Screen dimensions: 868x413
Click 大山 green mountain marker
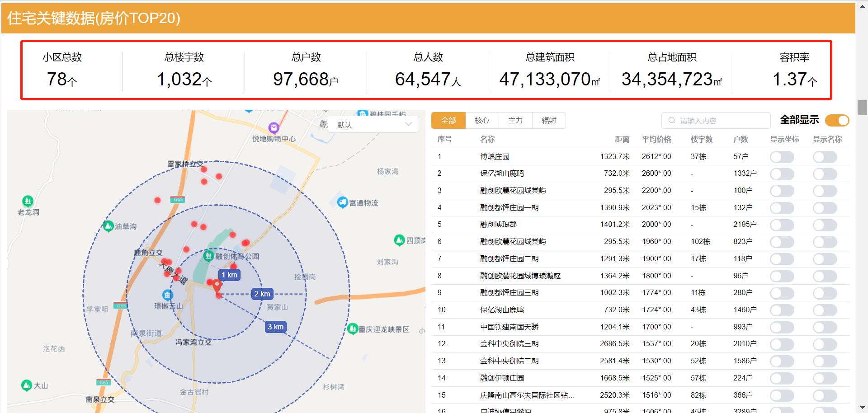point(27,385)
